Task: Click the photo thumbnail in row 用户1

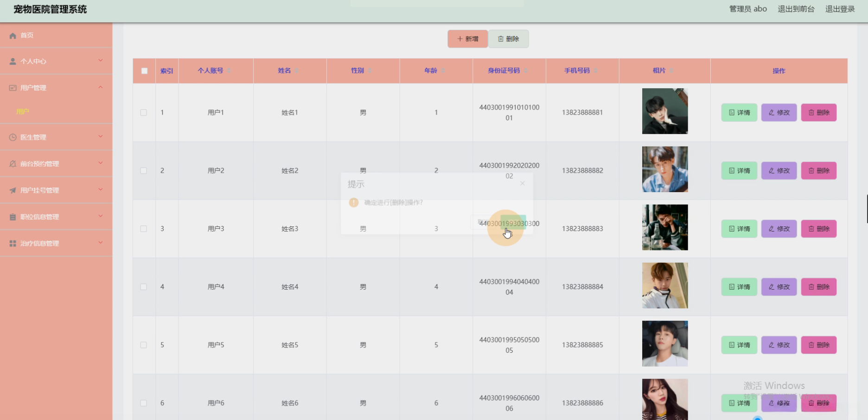Action: (x=665, y=111)
